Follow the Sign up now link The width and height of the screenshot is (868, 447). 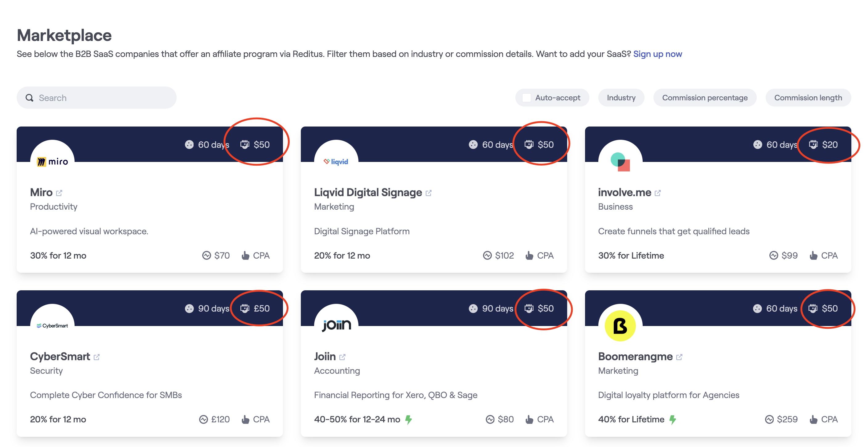(657, 54)
